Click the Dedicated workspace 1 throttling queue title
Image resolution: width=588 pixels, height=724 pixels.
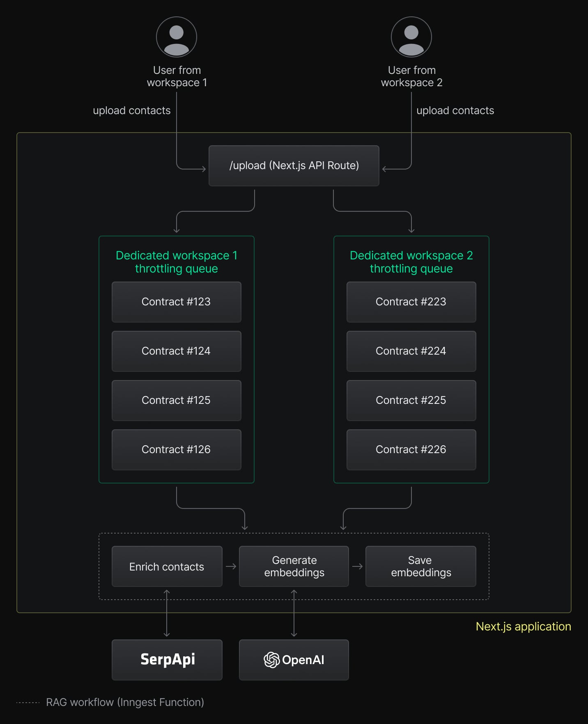pyautogui.click(x=177, y=262)
